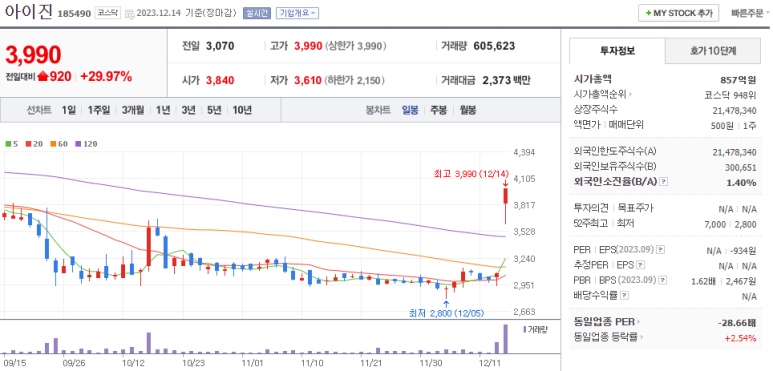Click the green 5-day moving average legend
Viewport: 773px width, 371px height.
click(x=11, y=144)
